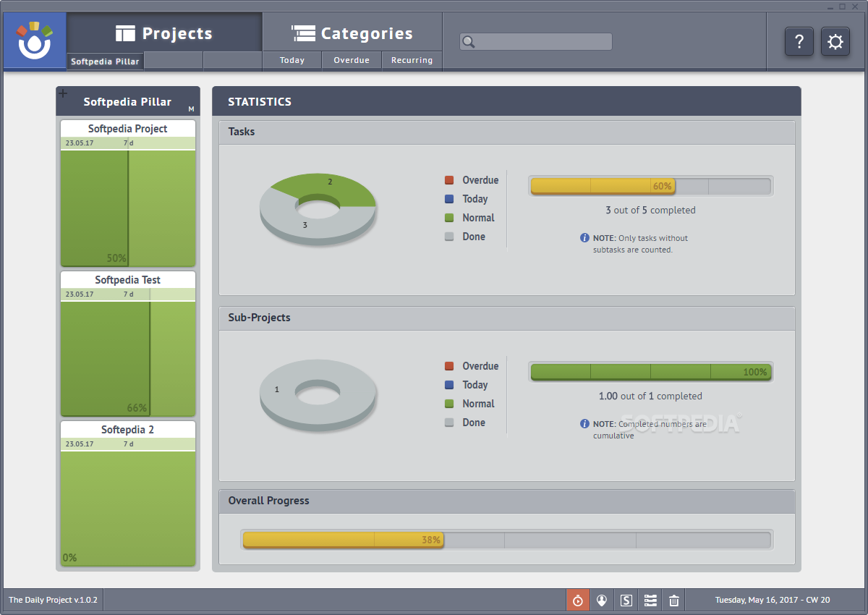Screen dimensions: 868x615
Task: Click the small M marker on pillar header
Action: point(191,109)
